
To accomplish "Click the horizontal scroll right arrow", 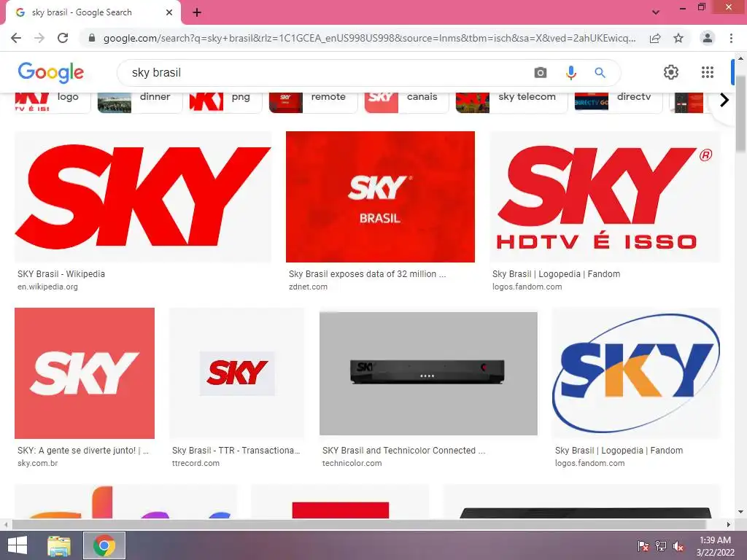I will click(x=728, y=525).
